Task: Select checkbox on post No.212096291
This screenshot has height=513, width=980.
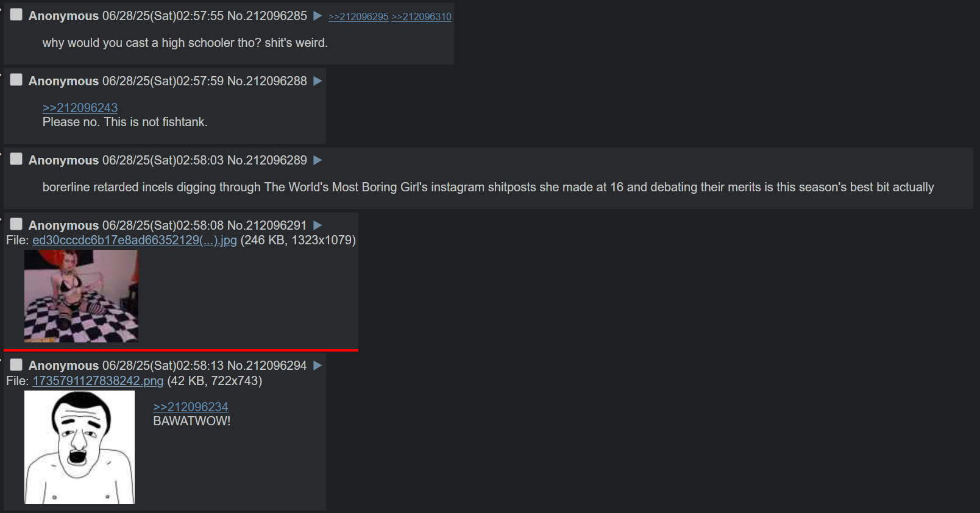Action: coord(16,224)
